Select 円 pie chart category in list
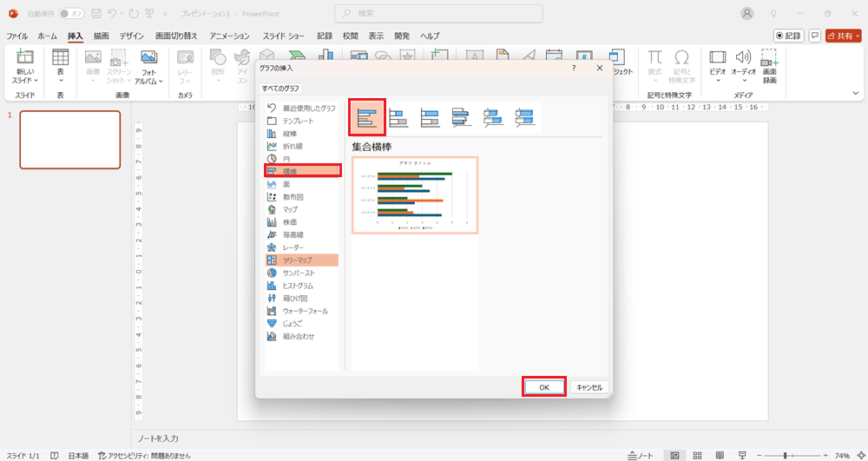The height and width of the screenshot is (461, 868). tap(286, 159)
